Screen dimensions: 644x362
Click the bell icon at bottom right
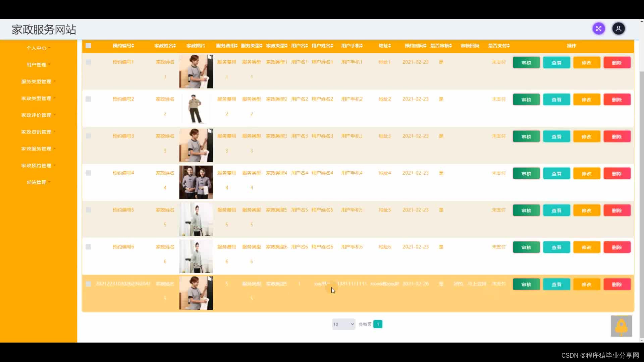(621, 326)
